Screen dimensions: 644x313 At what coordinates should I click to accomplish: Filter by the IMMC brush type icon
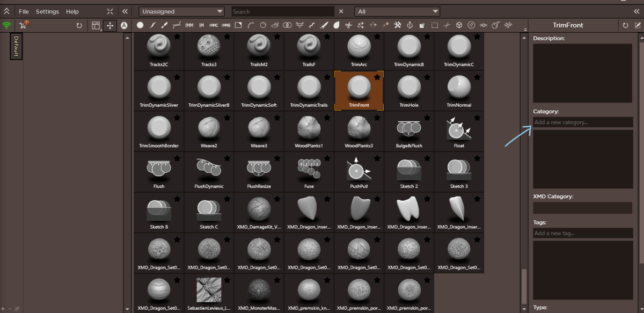point(214,25)
